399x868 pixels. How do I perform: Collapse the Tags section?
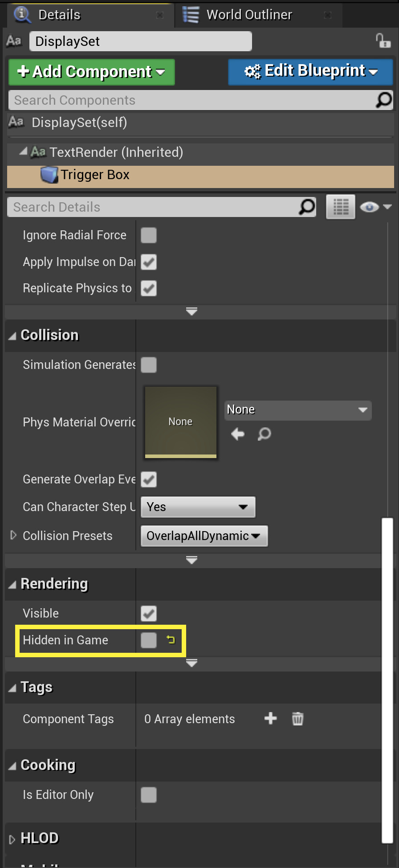coord(12,688)
